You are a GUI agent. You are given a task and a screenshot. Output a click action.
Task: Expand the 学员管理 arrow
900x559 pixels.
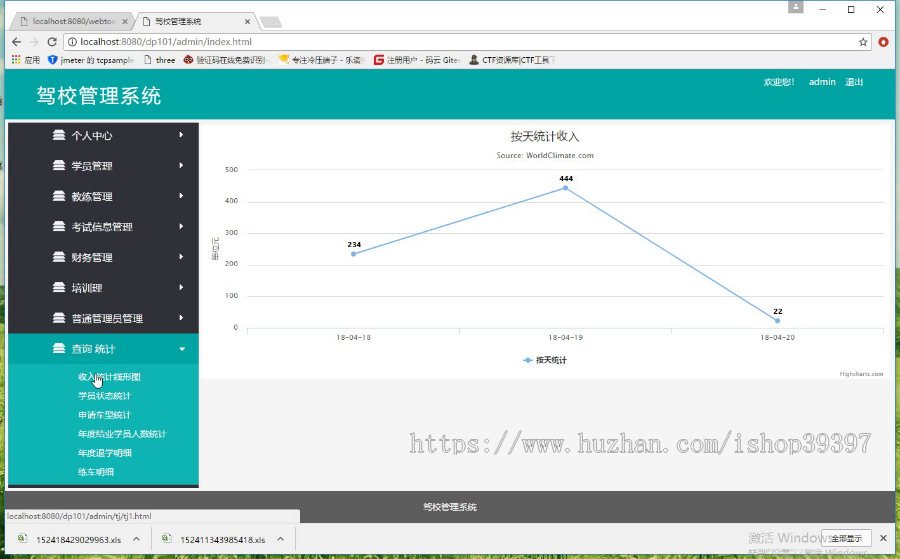pos(181,165)
